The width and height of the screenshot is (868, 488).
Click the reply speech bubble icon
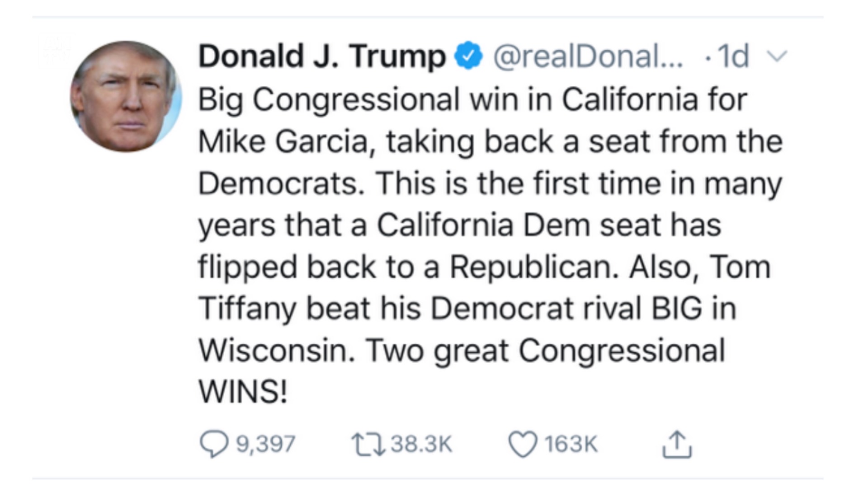pos(214,444)
